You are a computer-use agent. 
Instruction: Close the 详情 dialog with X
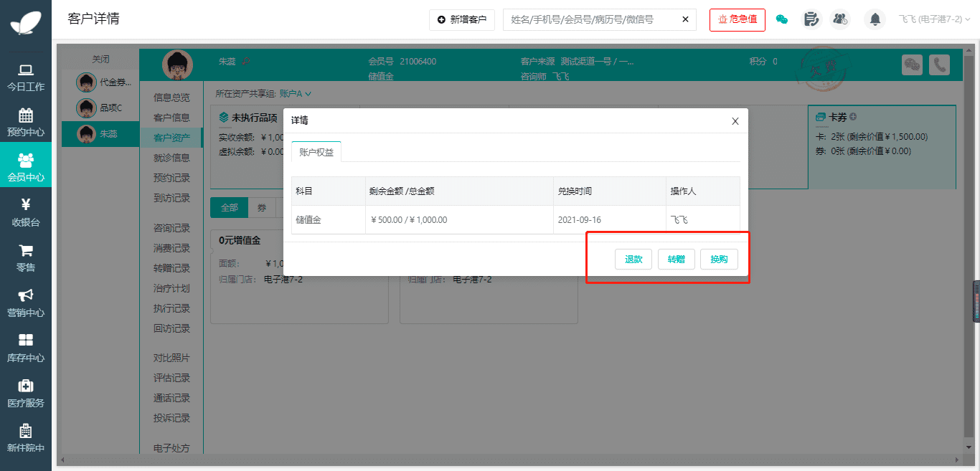[735, 121]
